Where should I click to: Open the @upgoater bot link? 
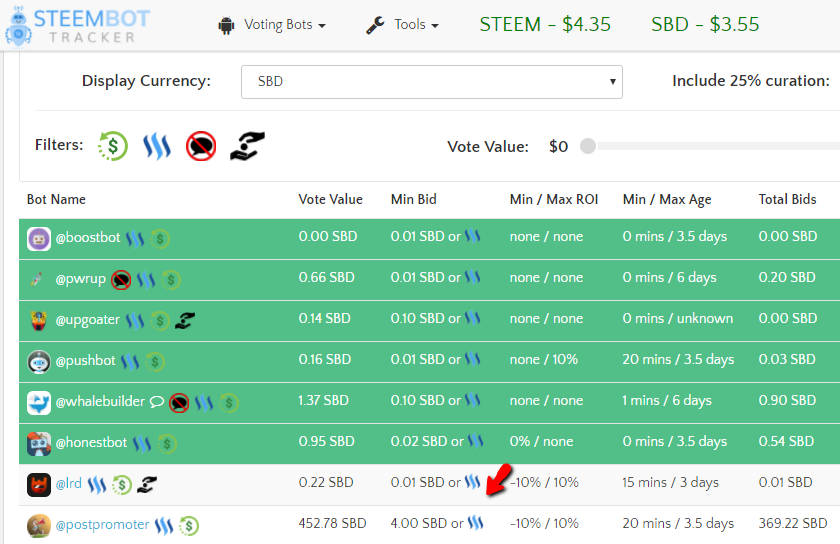tap(88, 319)
